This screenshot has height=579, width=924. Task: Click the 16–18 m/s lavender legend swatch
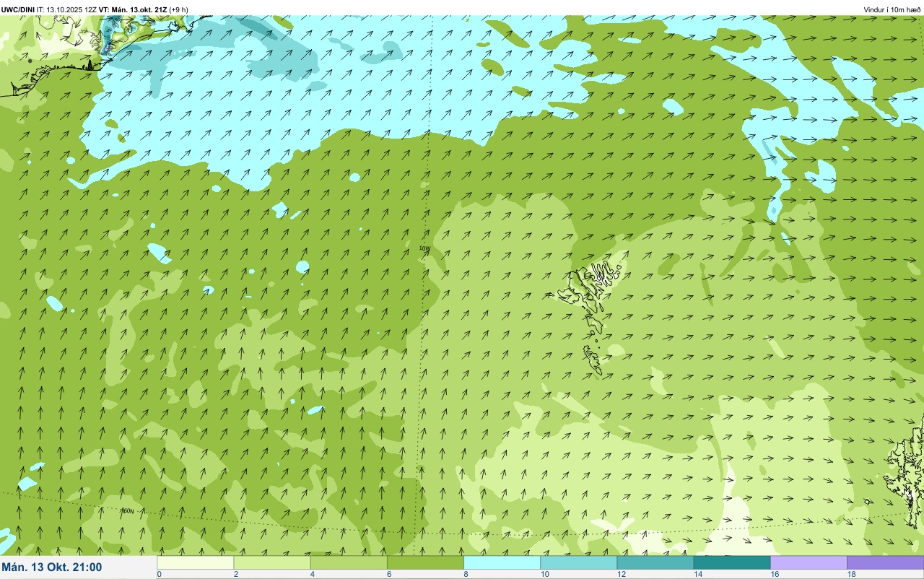(808, 562)
